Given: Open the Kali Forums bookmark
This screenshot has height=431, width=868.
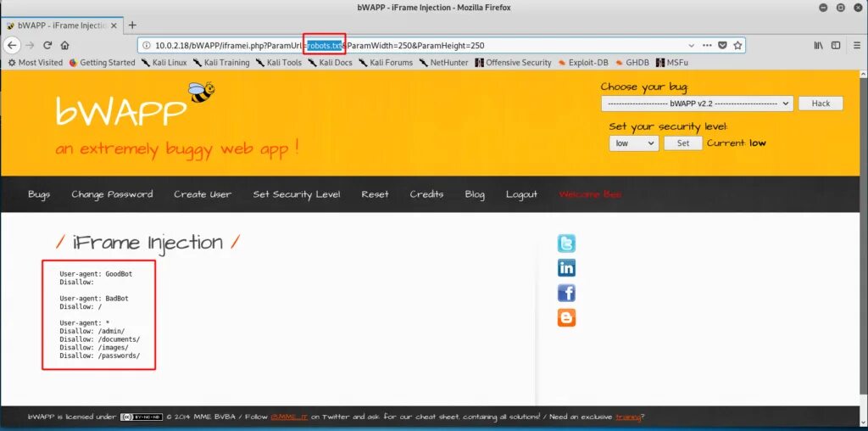Looking at the screenshot, I should pyautogui.click(x=386, y=63).
